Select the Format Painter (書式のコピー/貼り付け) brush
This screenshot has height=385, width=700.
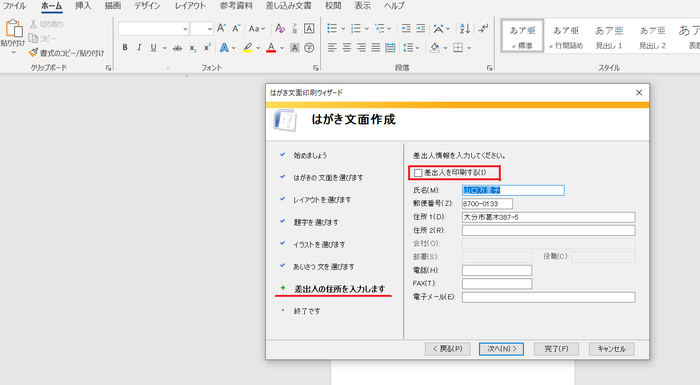pos(33,53)
